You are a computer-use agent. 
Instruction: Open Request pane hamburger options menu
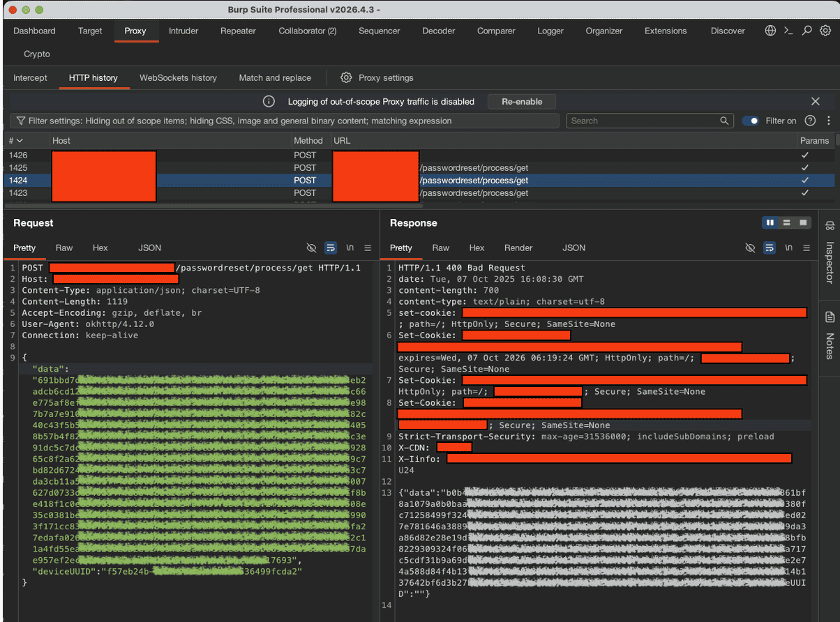coord(368,248)
